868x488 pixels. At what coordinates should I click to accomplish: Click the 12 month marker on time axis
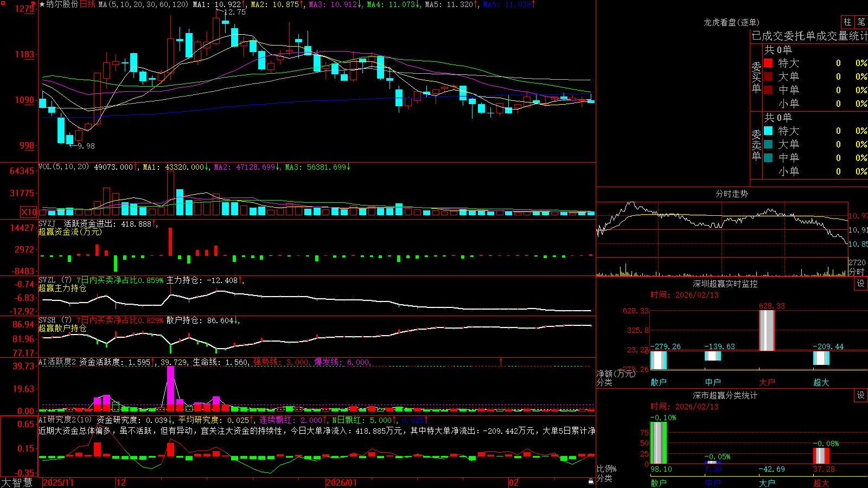122,483
